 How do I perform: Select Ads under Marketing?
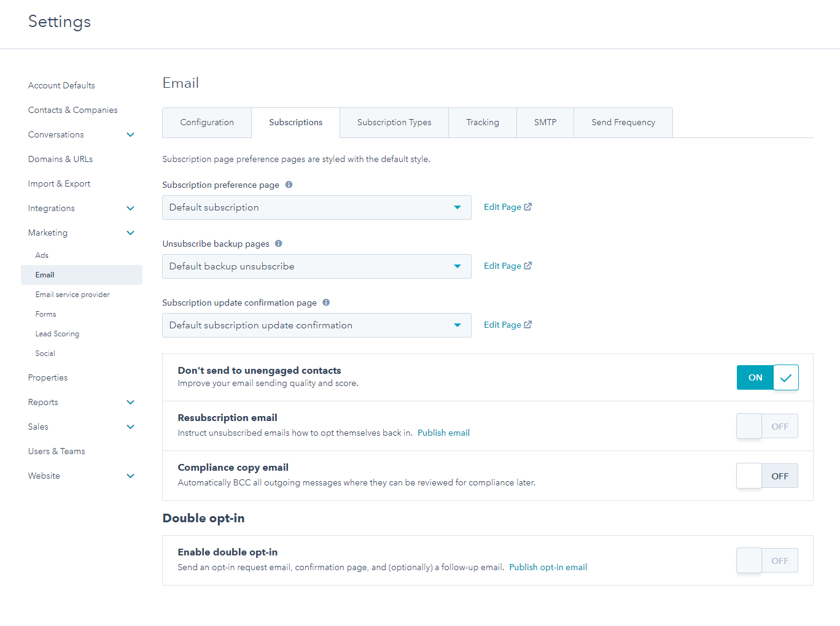[x=42, y=255]
